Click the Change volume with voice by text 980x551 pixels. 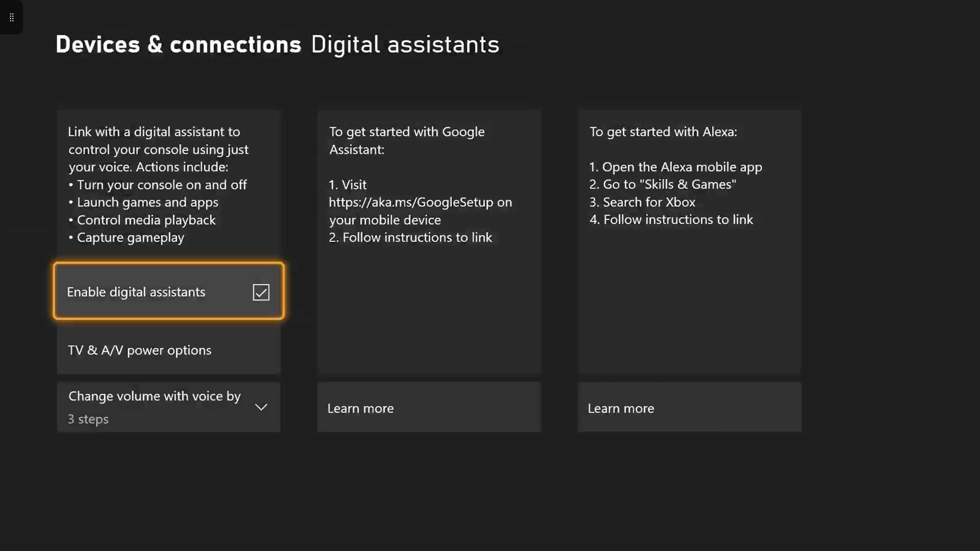[154, 396]
